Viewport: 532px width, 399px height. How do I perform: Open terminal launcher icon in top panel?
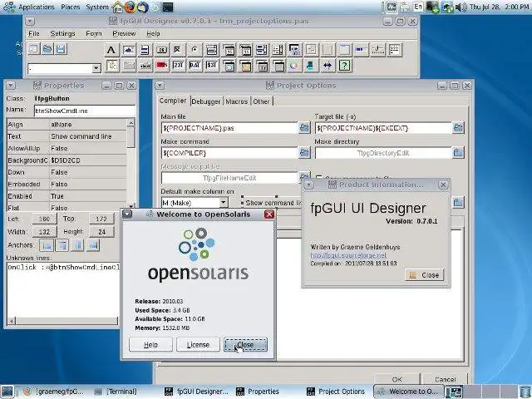point(168,7)
